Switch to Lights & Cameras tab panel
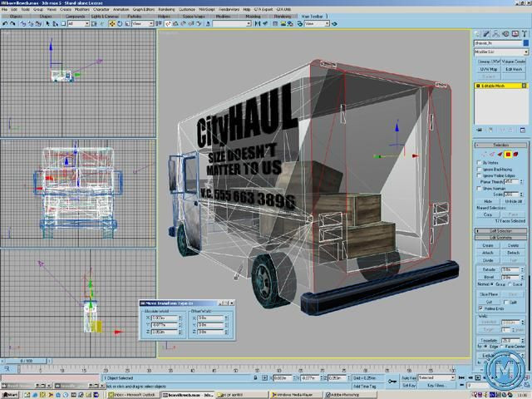This screenshot has width=532, height=399. [x=105, y=17]
